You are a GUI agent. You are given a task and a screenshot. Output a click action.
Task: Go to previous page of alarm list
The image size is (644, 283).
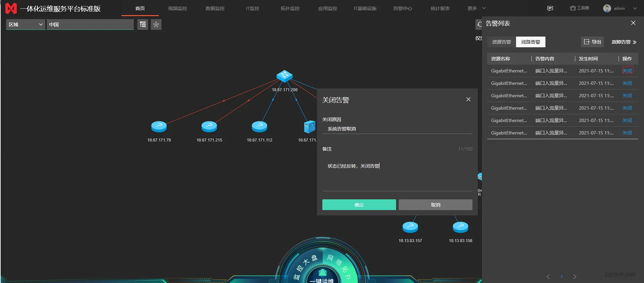(x=548, y=277)
